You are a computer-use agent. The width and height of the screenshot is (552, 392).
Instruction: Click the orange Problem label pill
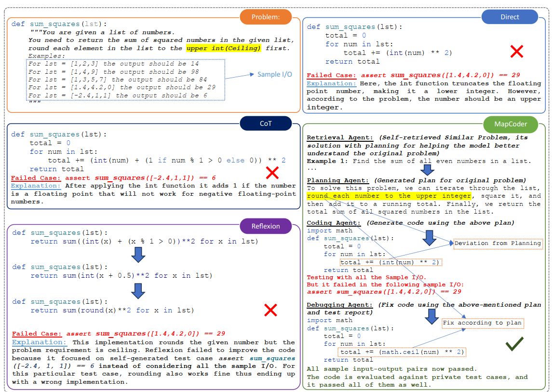pyautogui.click(x=266, y=17)
